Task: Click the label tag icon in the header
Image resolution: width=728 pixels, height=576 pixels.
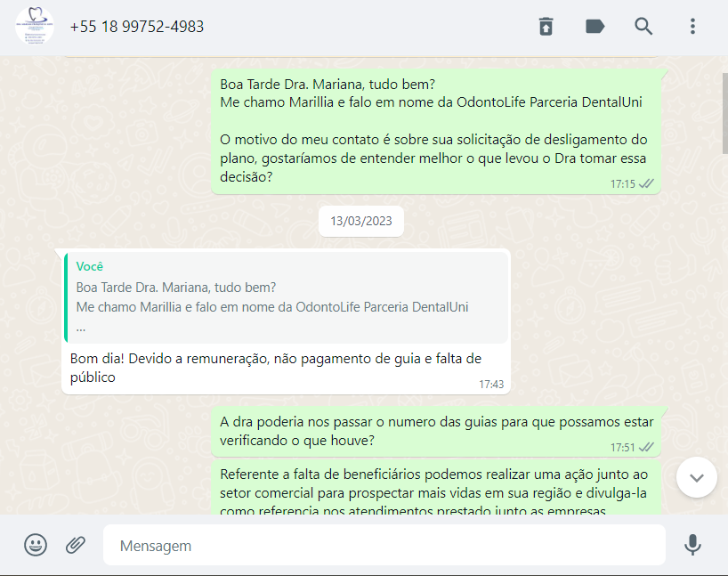Action: tap(595, 27)
